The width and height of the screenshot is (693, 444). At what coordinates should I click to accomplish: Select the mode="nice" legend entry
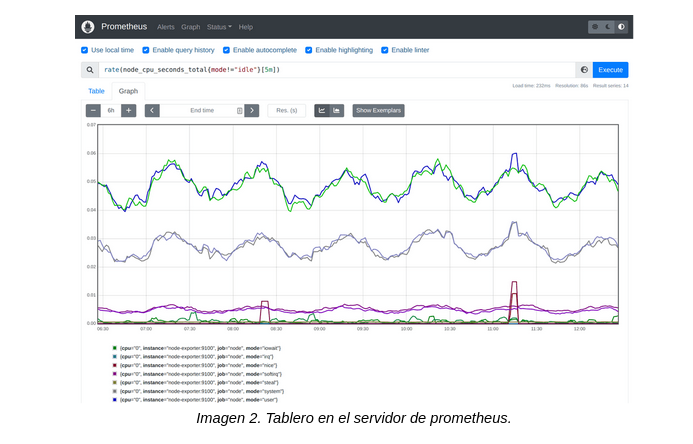pyautogui.click(x=198, y=365)
